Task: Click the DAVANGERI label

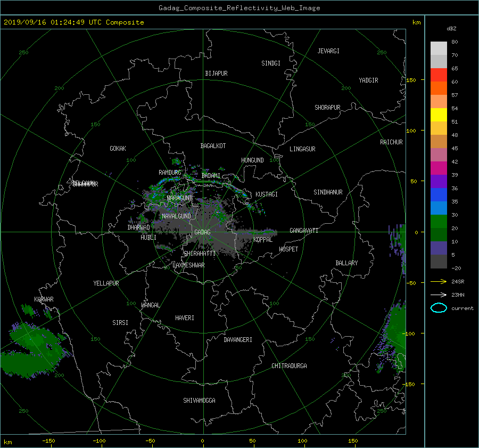Action: pyautogui.click(x=238, y=340)
